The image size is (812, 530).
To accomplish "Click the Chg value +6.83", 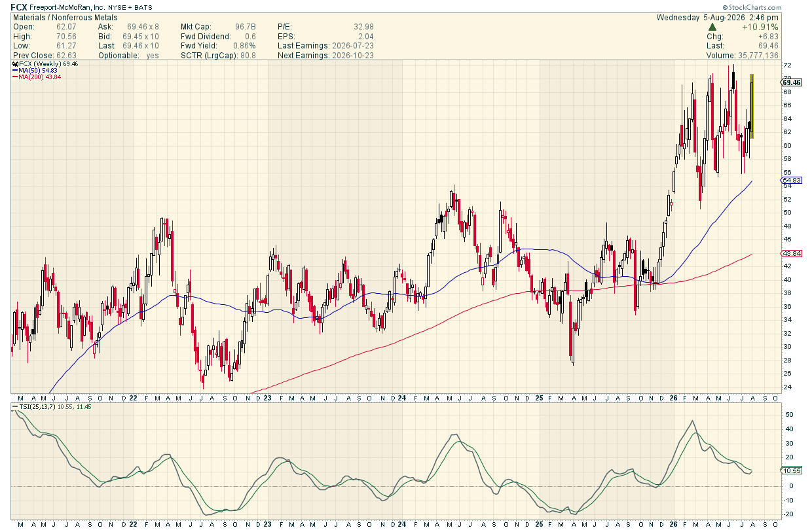I will coord(767,37).
